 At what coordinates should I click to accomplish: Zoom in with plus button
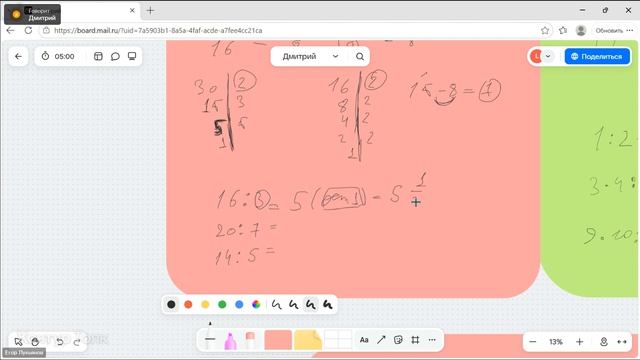tap(580, 342)
